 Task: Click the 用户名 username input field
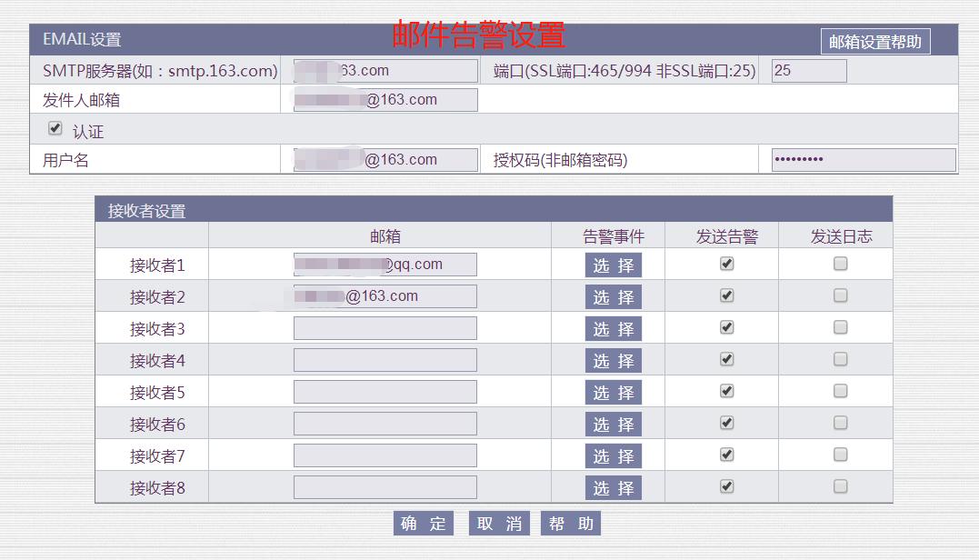[x=384, y=158]
